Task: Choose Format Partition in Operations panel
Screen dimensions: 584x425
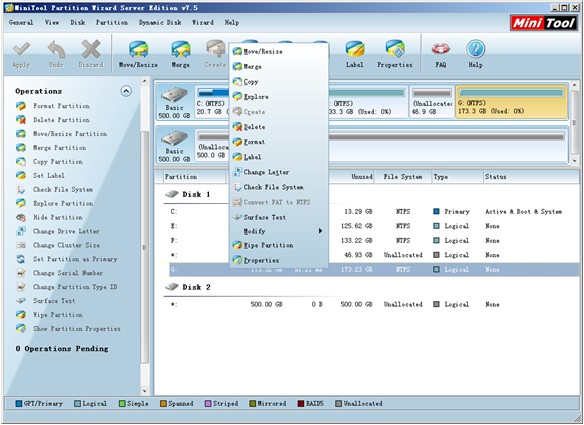Action: point(53,106)
